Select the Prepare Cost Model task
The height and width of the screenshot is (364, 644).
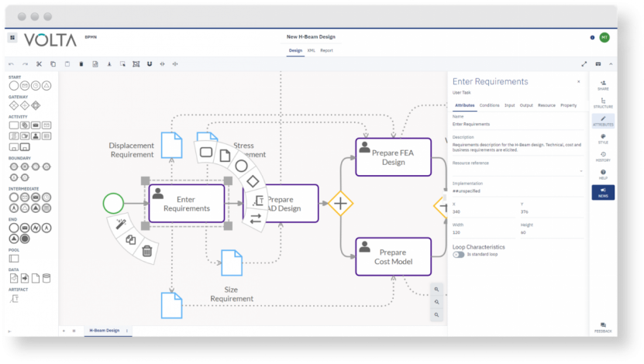[393, 256]
